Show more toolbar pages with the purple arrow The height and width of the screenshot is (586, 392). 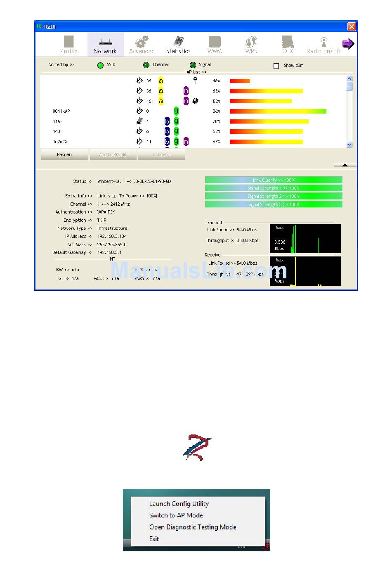pos(348,43)
